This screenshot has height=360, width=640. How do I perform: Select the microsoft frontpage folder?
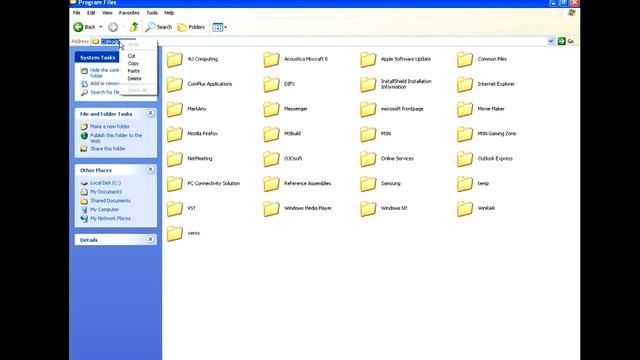click(x=392, y=109)
